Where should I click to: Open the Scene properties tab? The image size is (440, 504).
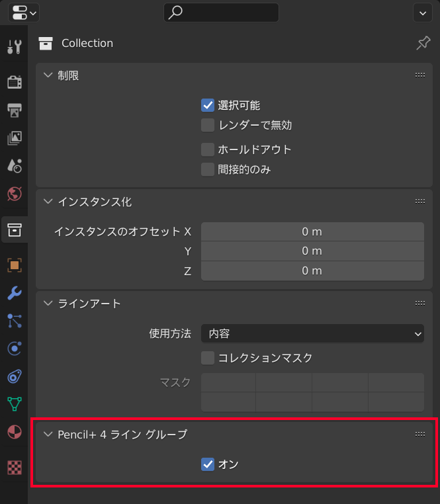coord(15,166)
